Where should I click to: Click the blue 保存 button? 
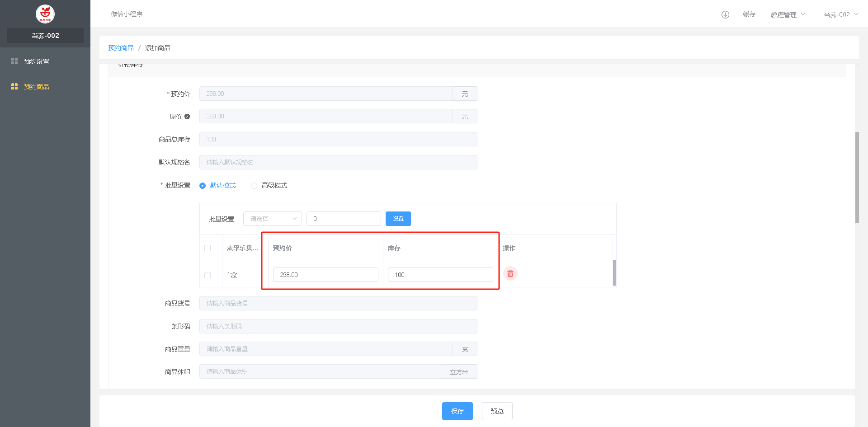(x=457, y=411)
